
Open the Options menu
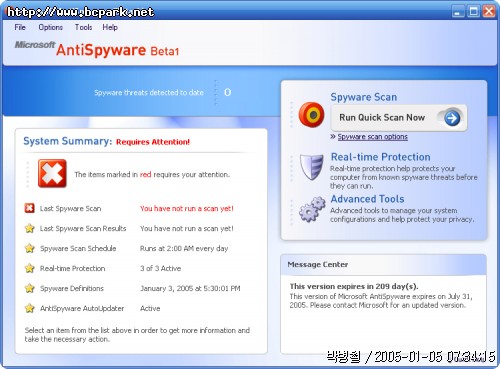tap(51, 27)
